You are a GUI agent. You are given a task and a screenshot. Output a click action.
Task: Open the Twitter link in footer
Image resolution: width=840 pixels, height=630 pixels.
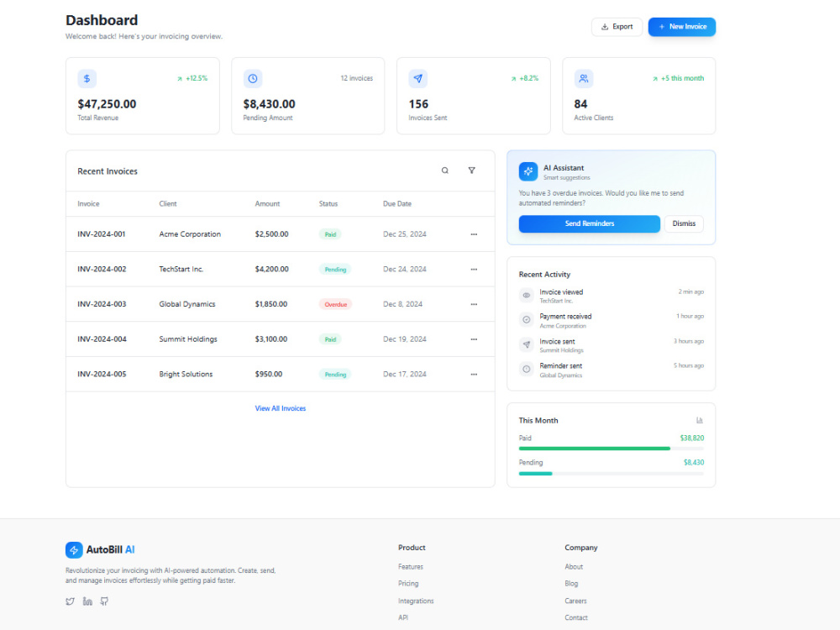(71, 601)
